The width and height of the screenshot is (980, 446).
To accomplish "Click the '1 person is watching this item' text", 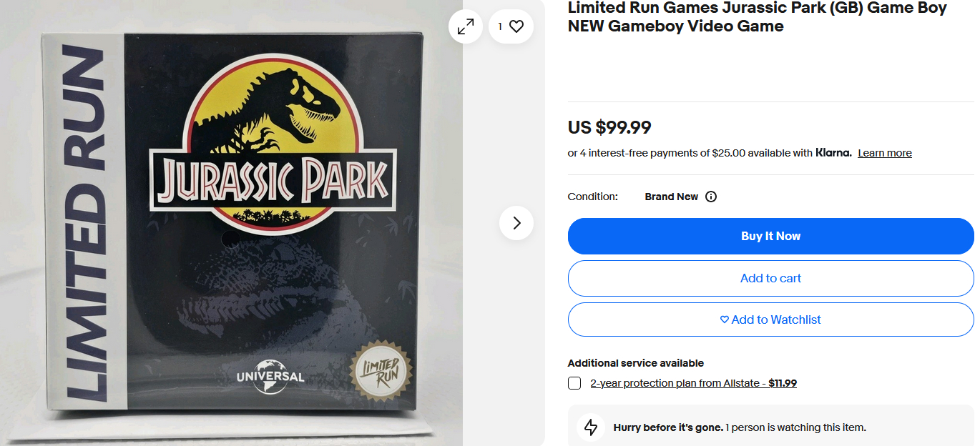I will 795,427.
